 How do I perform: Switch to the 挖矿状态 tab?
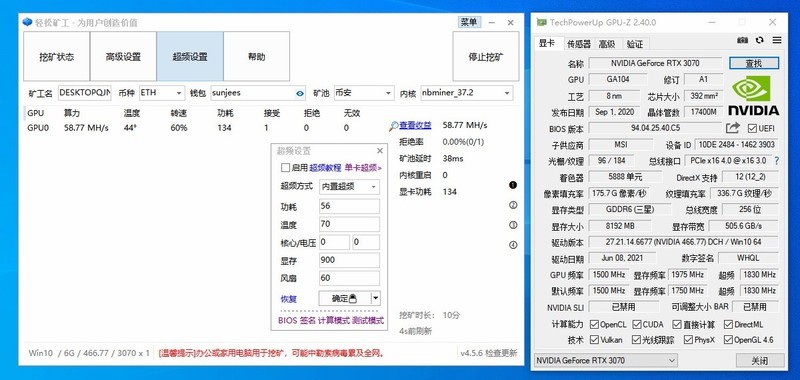[57, 57]
